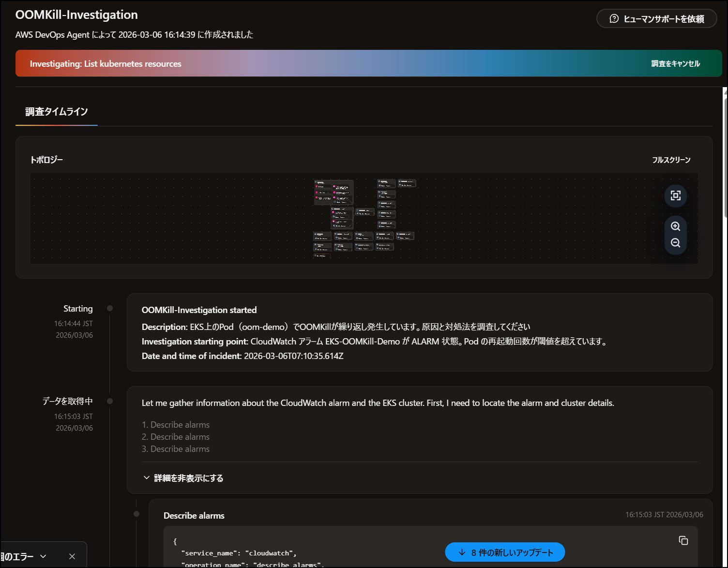Click the question mark icon beside ヒューマンサポートを依頼
Image resolution: width=728 pixels, height=568 pixels.
pos(614,18)
